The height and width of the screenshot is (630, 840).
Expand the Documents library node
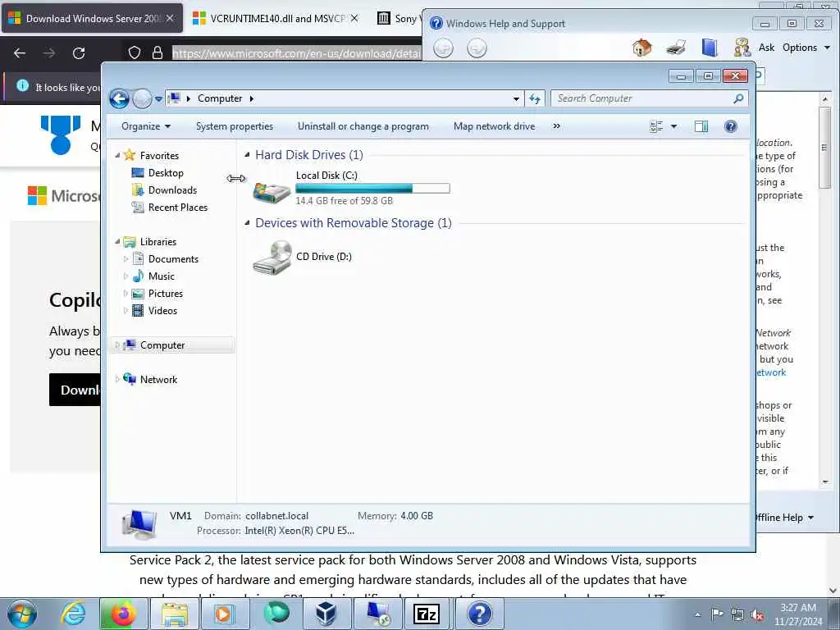click(x=126, y=259)
